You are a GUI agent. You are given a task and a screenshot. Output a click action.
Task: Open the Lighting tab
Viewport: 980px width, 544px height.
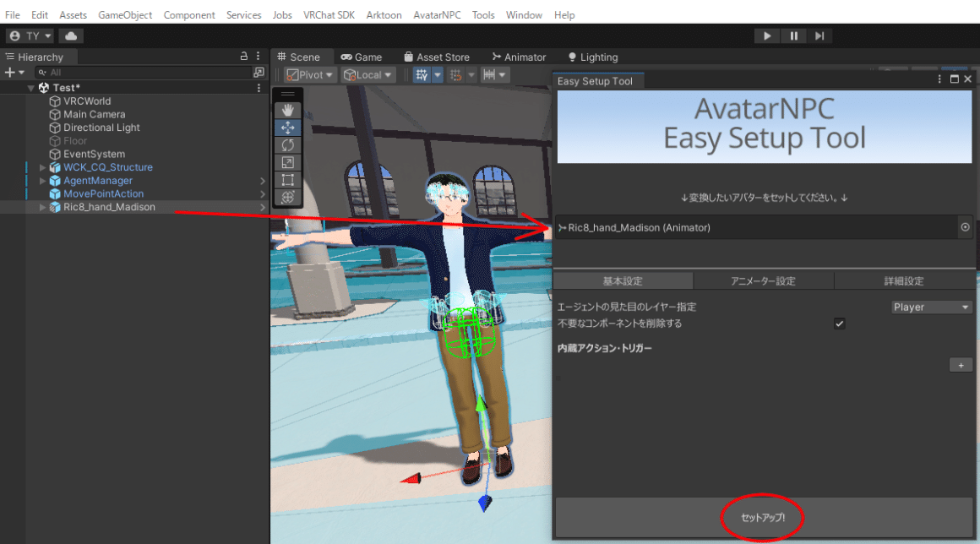(592, 57)
